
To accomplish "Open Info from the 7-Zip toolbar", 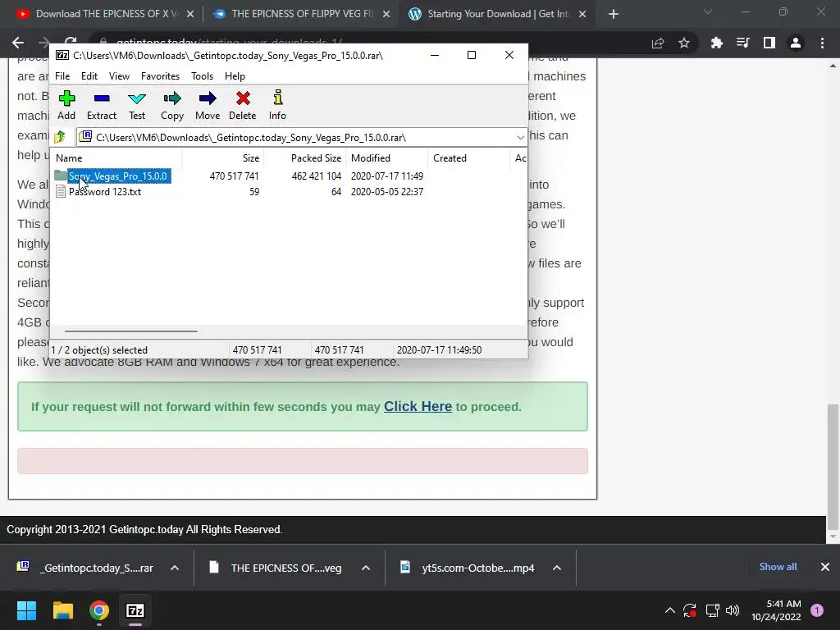I will [277, 105].
